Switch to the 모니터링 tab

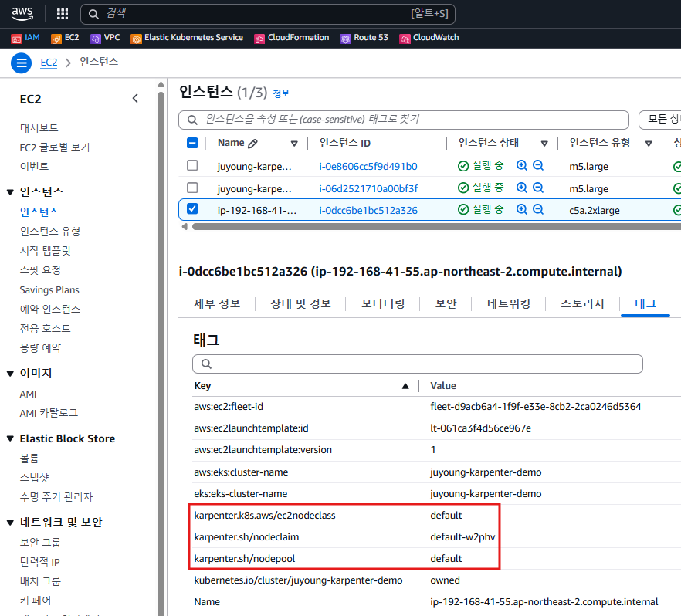(x=383, y=304)
